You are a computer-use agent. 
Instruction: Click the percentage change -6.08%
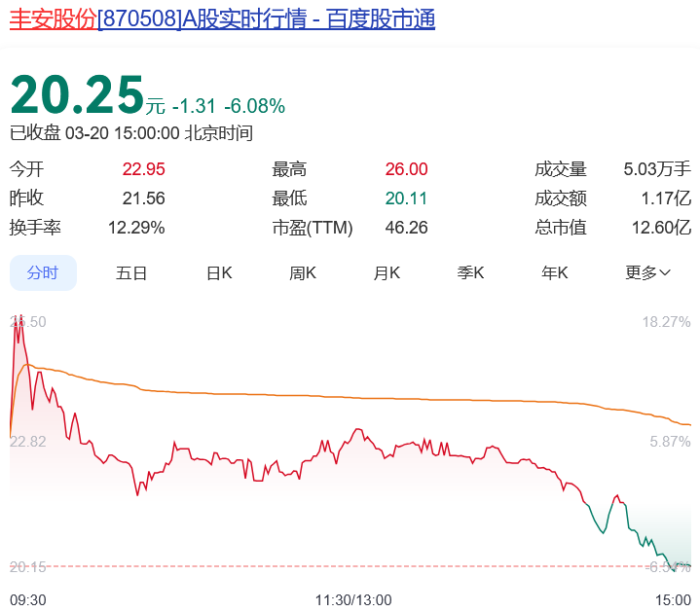254,106
